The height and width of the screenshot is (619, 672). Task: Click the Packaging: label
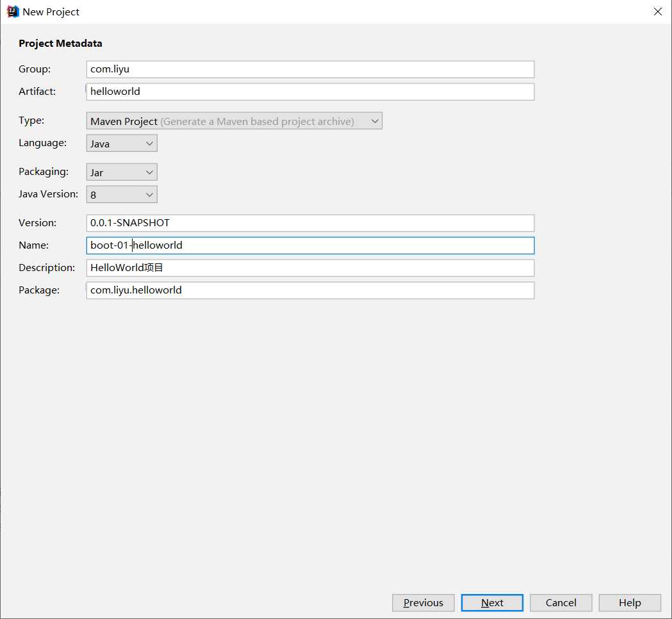coord(44,172)
